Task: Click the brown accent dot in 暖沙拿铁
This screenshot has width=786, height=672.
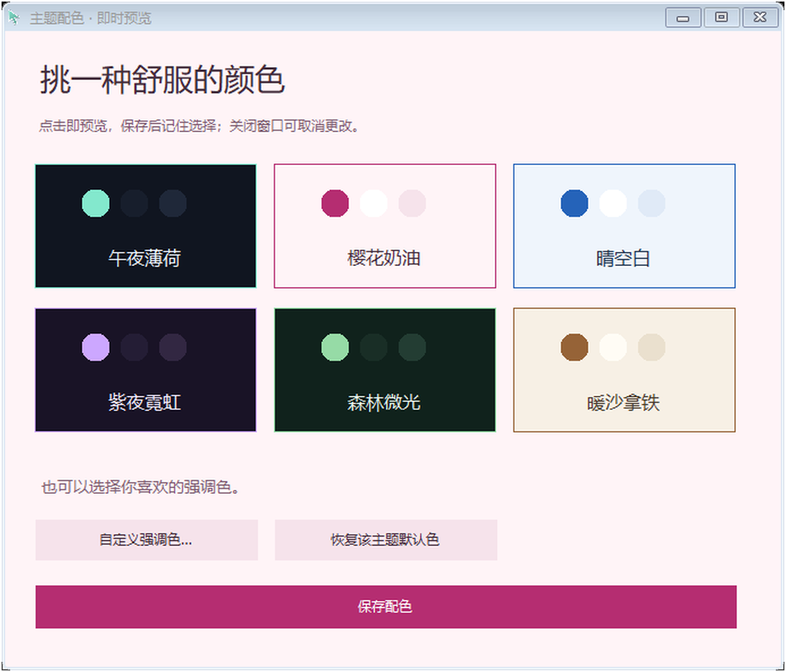Action: click(x=575, y=347)
